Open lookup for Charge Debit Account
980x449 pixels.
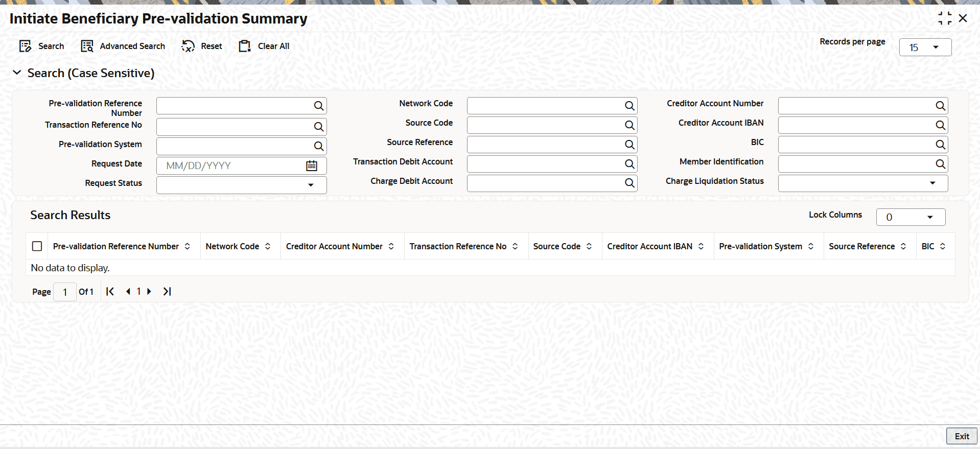629,183
